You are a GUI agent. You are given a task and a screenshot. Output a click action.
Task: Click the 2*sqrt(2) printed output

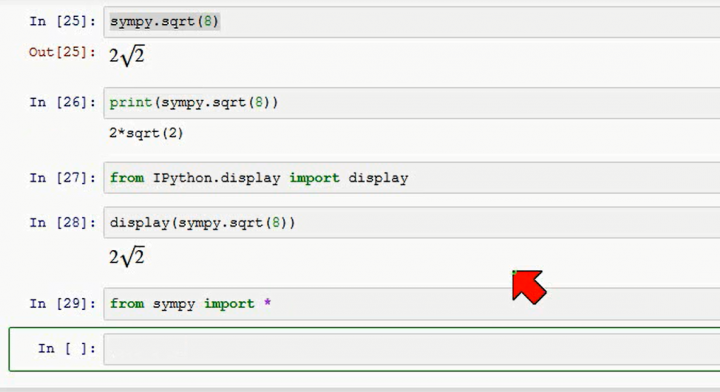146,133
